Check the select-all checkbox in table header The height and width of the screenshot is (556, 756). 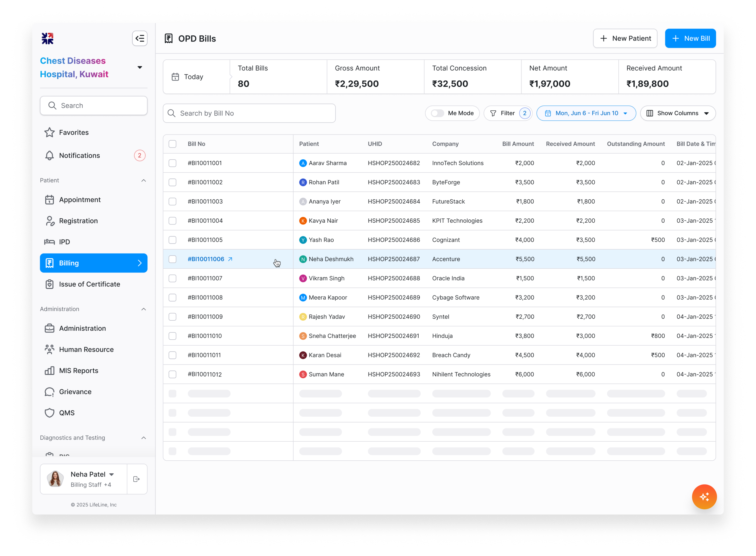click(x=172, y=144)
